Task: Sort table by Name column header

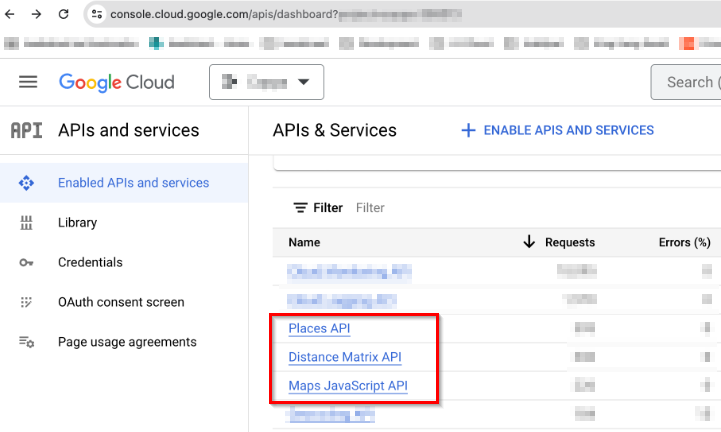Action: pyautogui.click(x=304, y=242)
